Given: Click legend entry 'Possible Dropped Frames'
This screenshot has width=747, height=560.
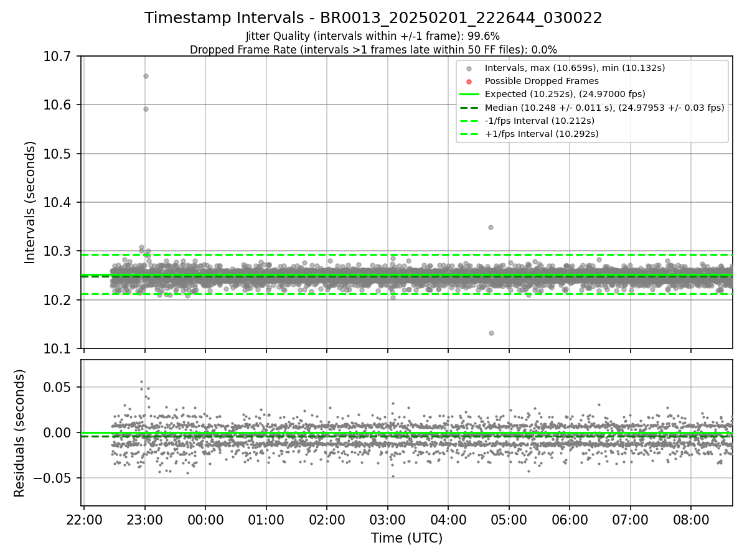Looking at the screenshot, I should click(x=542, y=81).
